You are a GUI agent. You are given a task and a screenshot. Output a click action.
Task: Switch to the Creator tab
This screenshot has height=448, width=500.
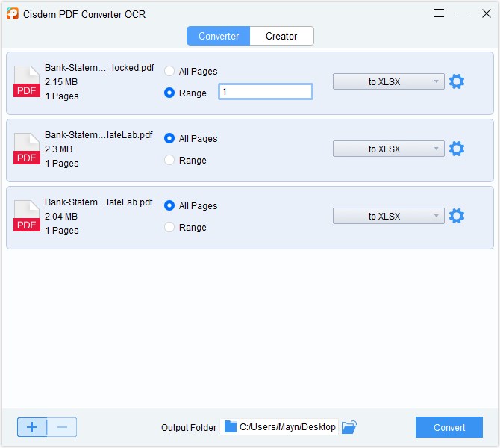tap(281, 36)
